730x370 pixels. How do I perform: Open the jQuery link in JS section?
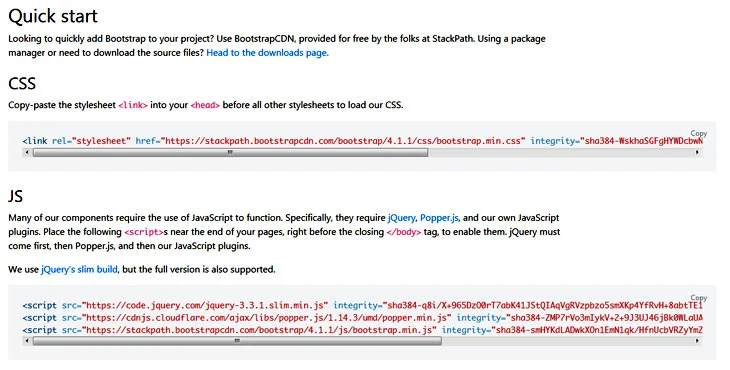click(x=401, y=217)
